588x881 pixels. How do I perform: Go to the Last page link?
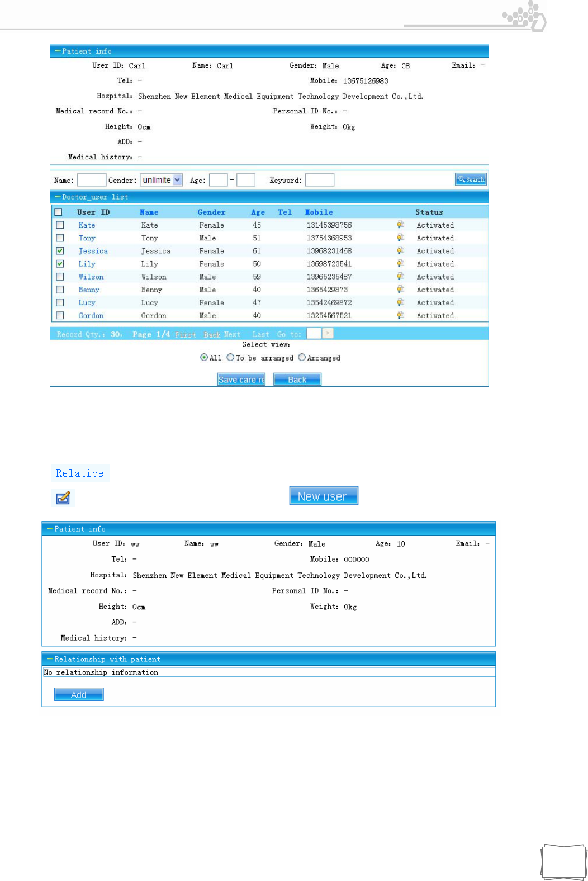tap(260, 334)
